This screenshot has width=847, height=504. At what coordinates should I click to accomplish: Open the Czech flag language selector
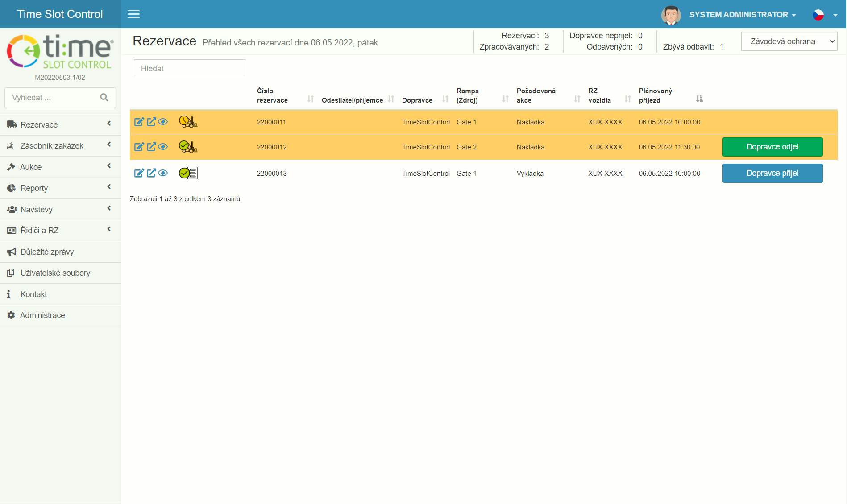(824, 15)
